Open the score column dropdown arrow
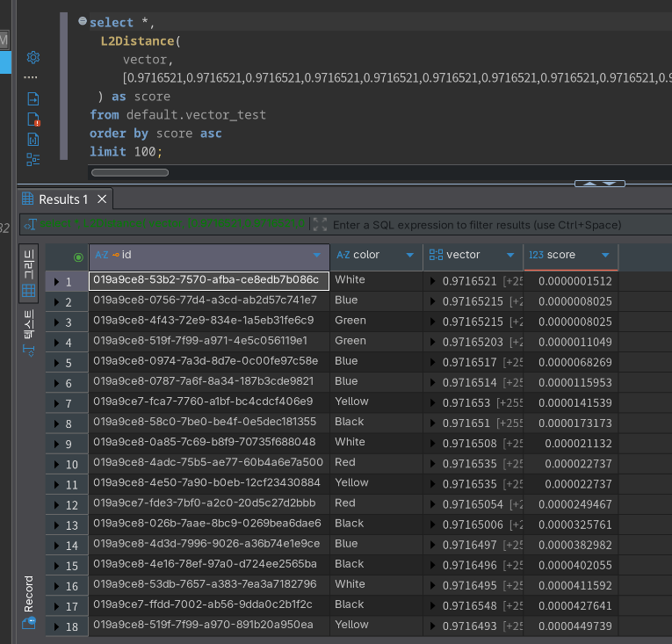The image size is (672, 644). [x=605, y=256]
